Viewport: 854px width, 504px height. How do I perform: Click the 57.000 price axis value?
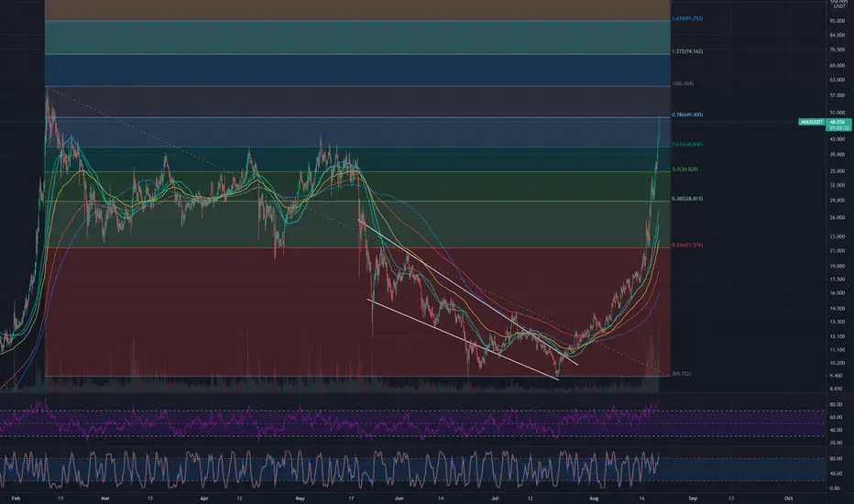(837, 95)
